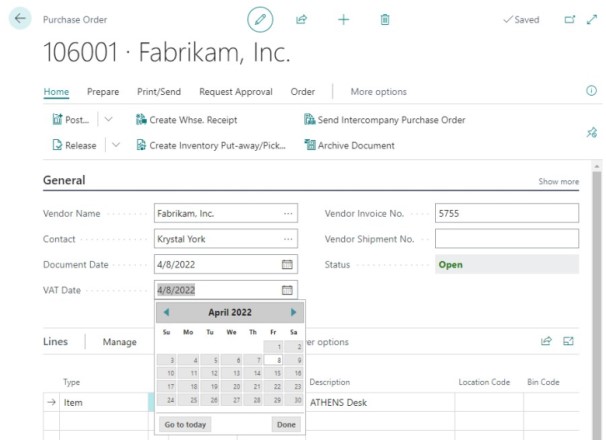606x440 pixels.
Task: Click Archive Document
Action: [x=349, y=145]
